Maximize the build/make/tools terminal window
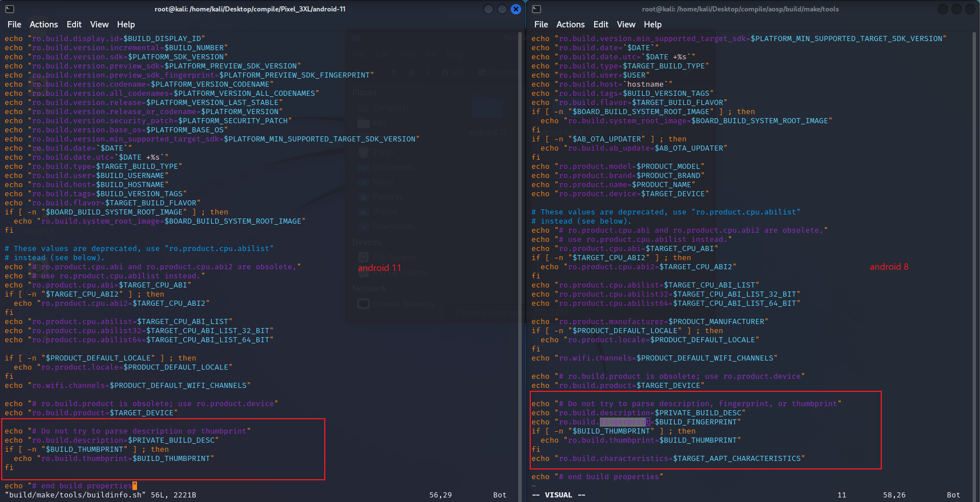The image size is (980, 502). (957, 9)
